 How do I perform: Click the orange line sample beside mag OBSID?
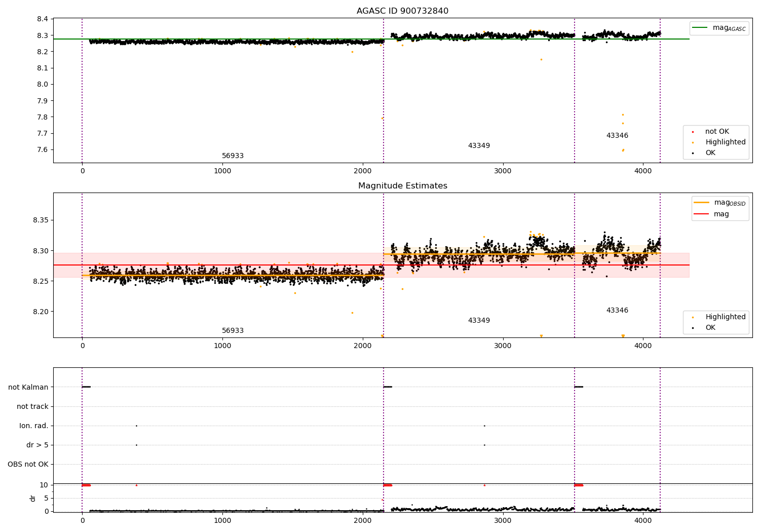click(701, 203)
